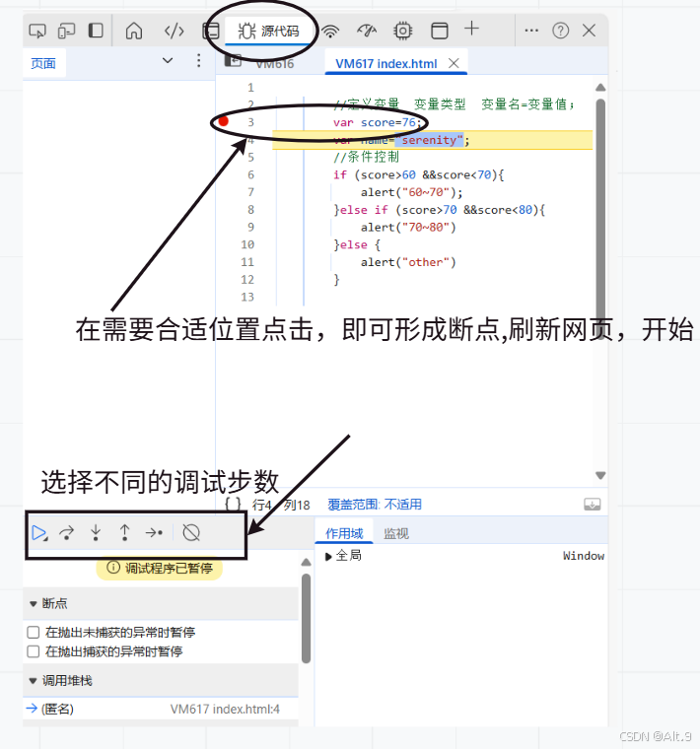The width and height of the screenshot is (700, 749).
Task: Remove the breakpoint dot on line 3
Action: pyautogui.click(x=223, y=121)
